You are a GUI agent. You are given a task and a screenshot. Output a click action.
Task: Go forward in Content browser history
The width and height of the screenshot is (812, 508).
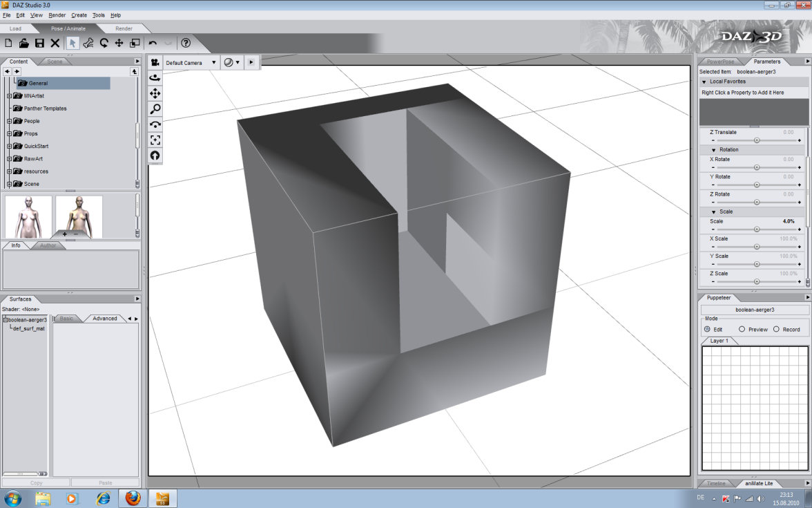[x=17, y=72]
